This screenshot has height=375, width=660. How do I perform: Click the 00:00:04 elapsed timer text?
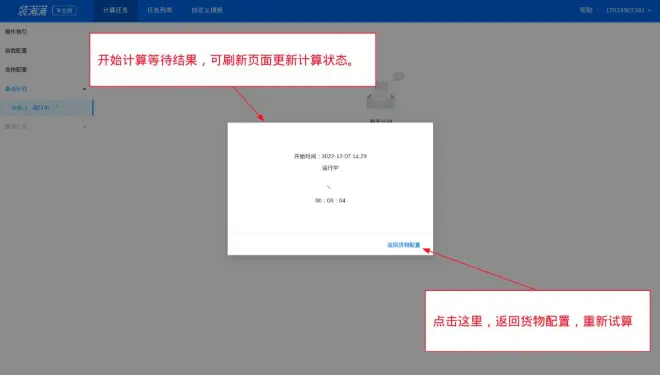point(330,200)
